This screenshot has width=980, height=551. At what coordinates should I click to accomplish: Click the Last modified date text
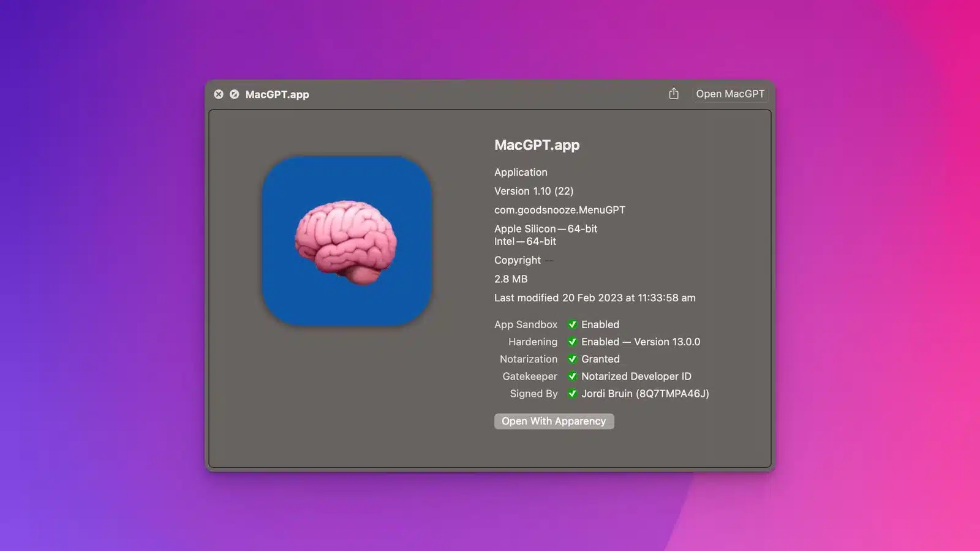coord(595,298)
